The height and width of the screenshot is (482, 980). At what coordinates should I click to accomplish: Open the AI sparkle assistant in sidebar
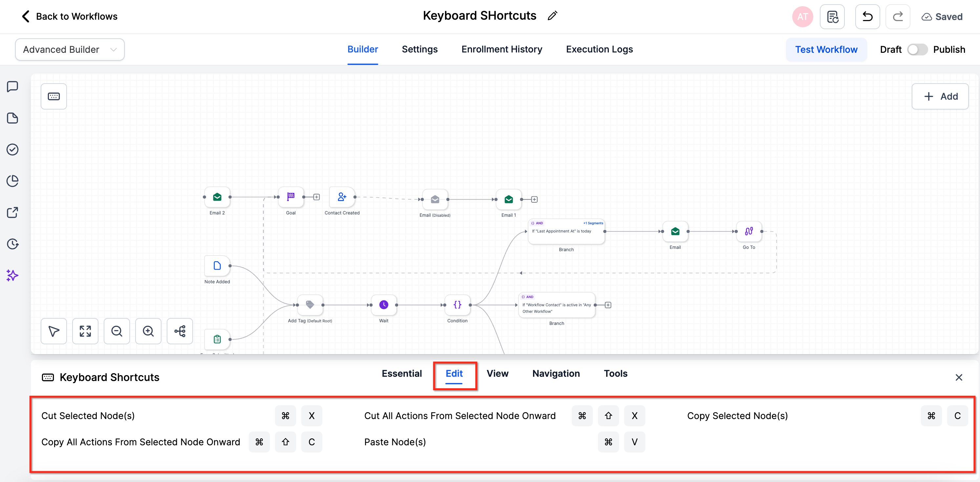[x=12, y=275]
